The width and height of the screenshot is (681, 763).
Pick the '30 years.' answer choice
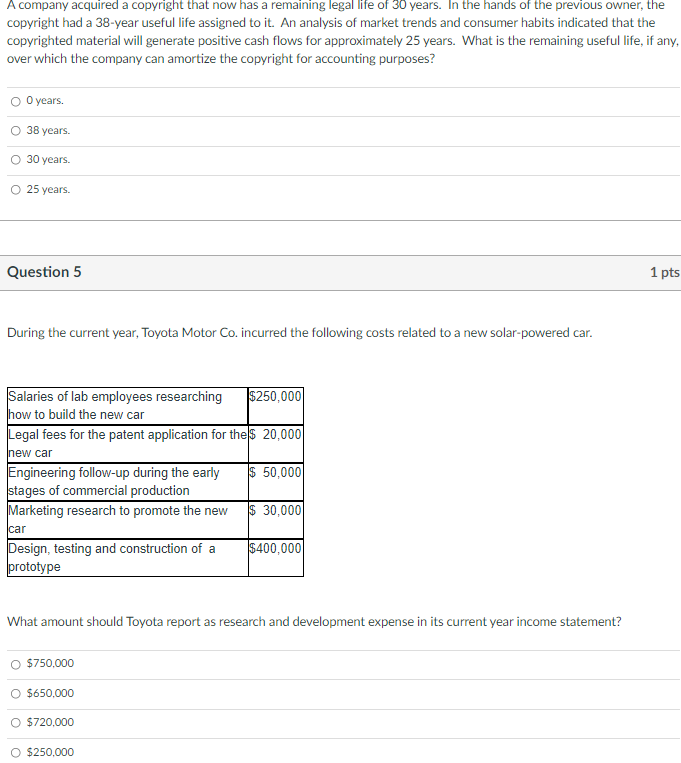point(16,160)
